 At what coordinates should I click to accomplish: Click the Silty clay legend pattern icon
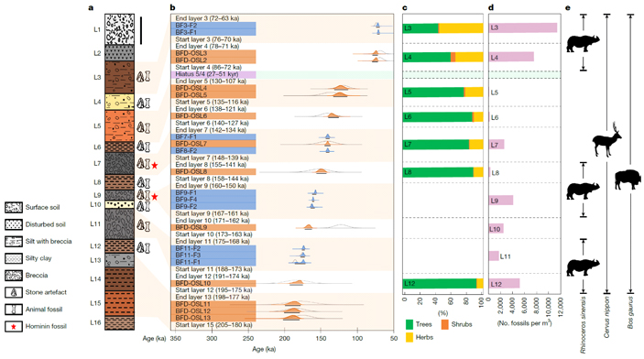[14, 258]
